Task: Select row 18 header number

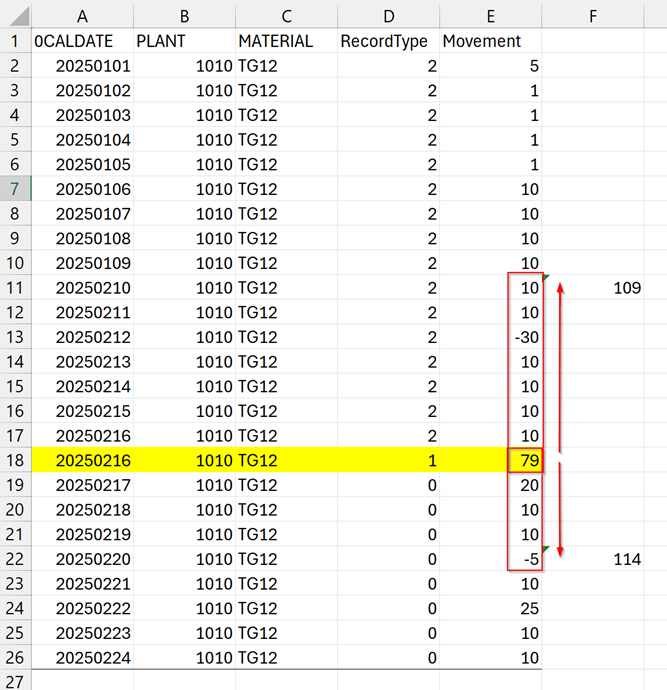Action: pos(15,460)
